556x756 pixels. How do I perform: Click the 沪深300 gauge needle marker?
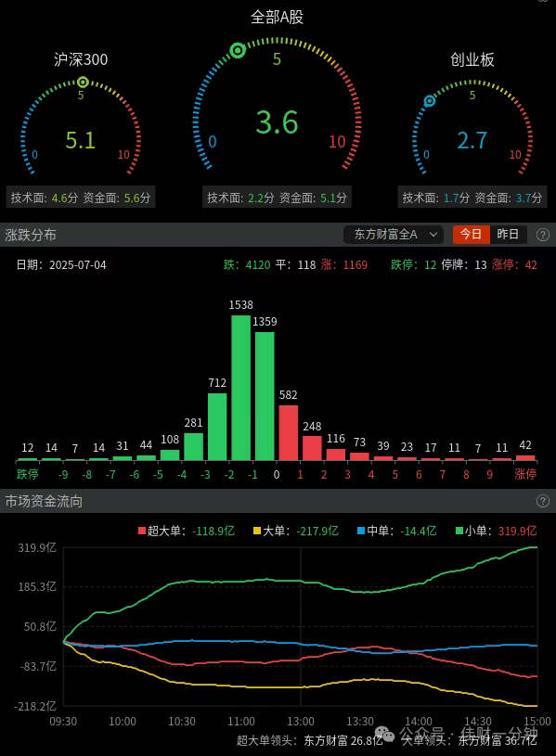coord(83,82)
